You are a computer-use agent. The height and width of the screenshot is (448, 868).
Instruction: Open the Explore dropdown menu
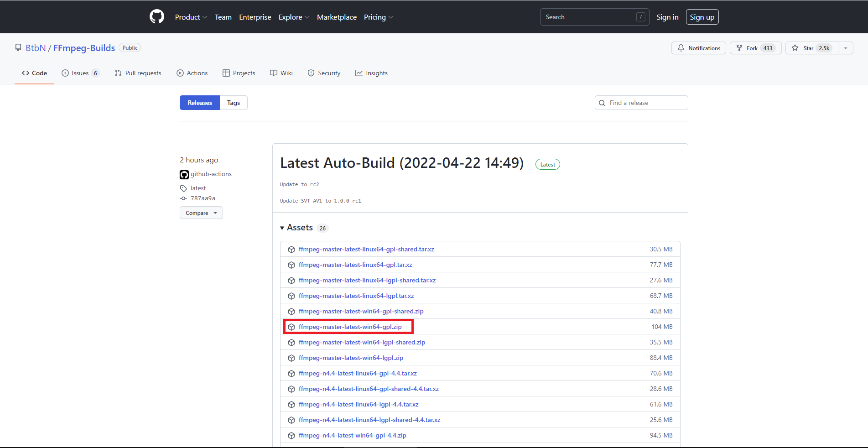point(294,17)
